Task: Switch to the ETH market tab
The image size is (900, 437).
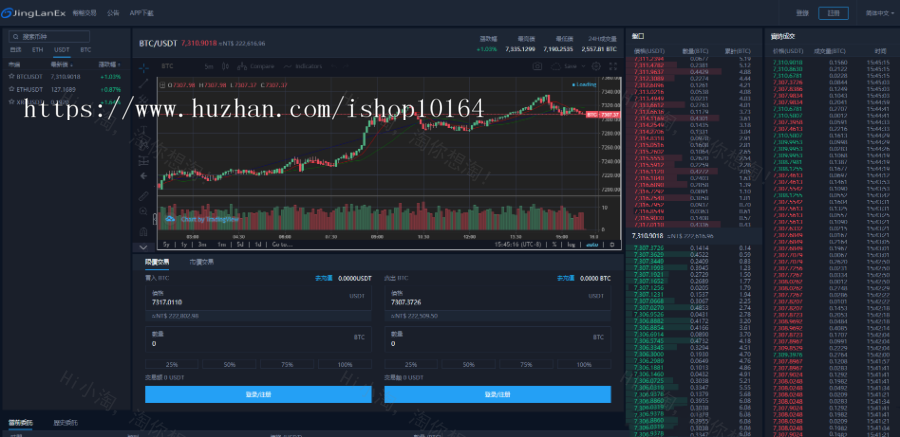Action: pos(37,49)
